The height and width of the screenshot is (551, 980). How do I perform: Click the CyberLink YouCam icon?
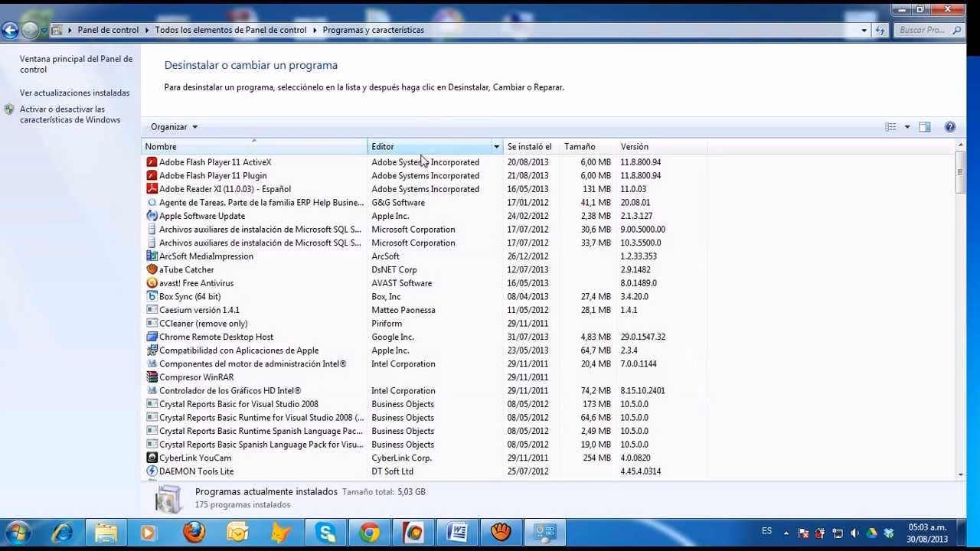[152, 458]
